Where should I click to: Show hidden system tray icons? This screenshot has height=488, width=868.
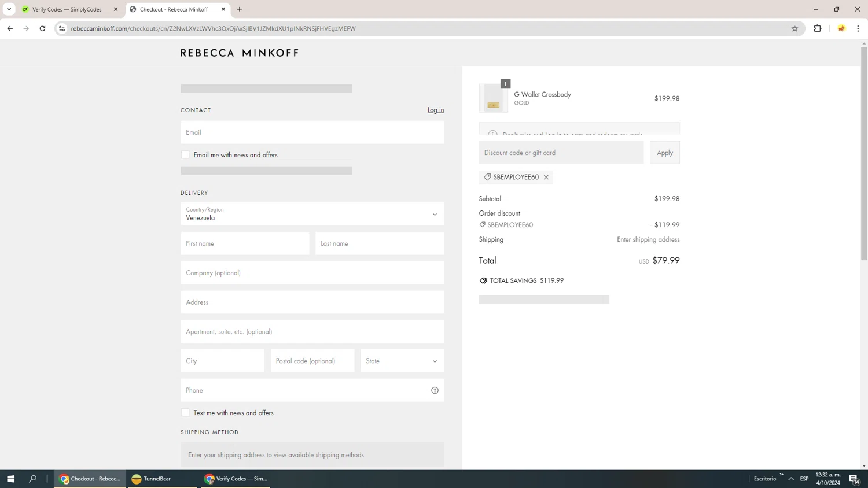[791, 479]
